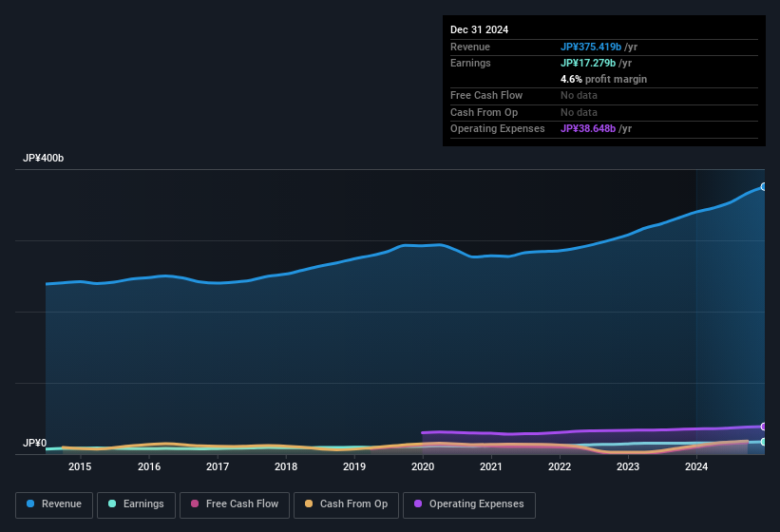Click the Free Cash Flow tooltip row label
780x532 pixels.
(x=486, y=95)
